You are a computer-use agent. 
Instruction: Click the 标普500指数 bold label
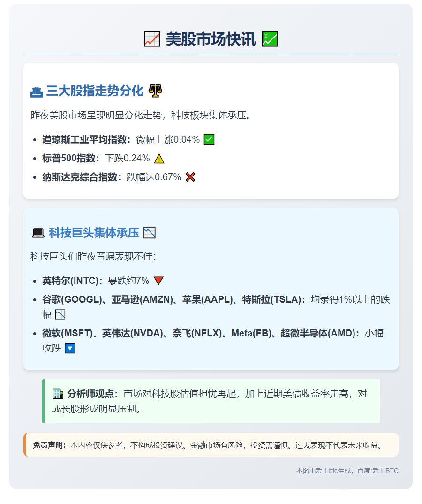(x=71, y=158)
